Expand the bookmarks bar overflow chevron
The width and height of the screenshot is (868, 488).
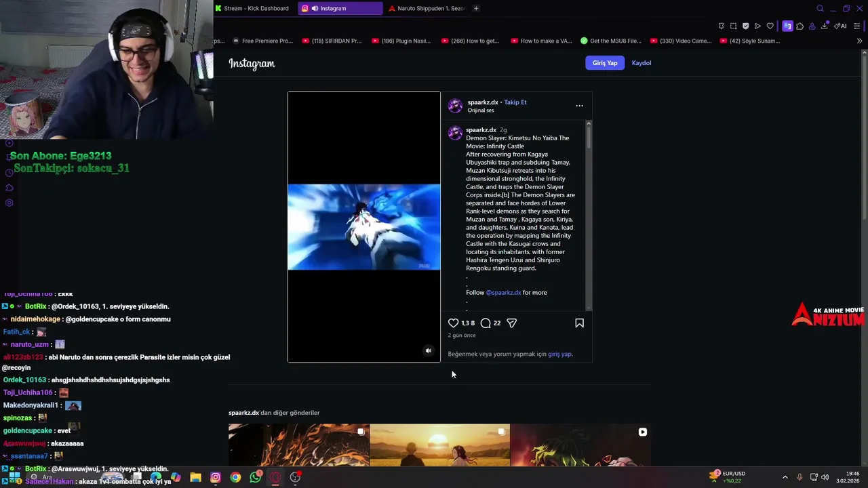[859, 41]
